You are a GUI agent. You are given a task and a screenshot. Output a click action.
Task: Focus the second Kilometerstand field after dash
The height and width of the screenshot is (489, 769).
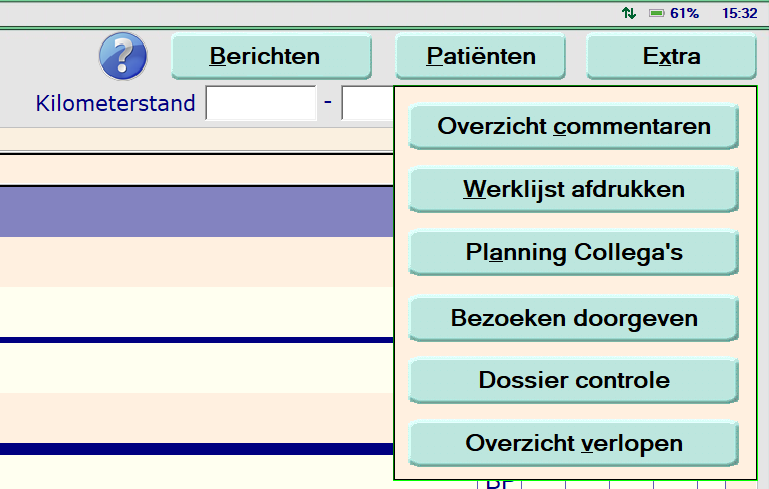pos(367,103)
